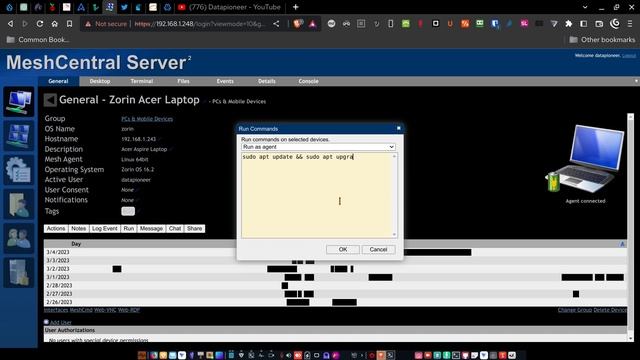
Task: Open the My Events gear sidebar icon
Action: (x=19, y=170)
